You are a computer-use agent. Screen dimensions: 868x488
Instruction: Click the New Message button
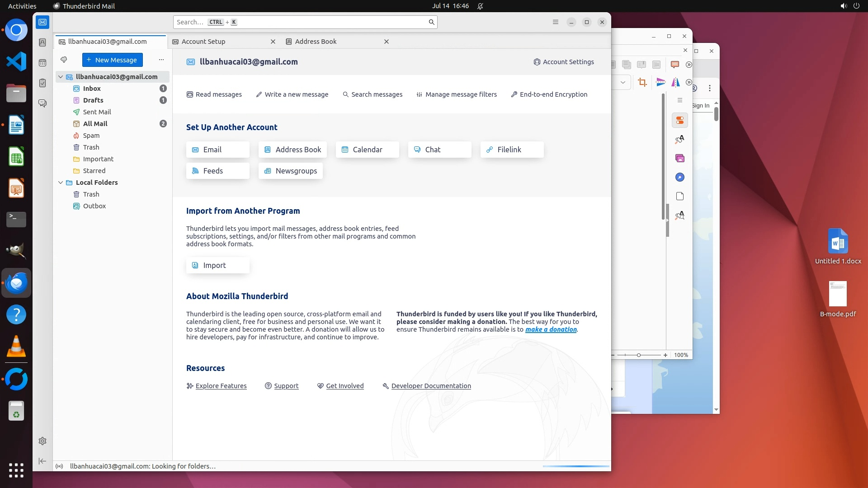coord(113,60)
